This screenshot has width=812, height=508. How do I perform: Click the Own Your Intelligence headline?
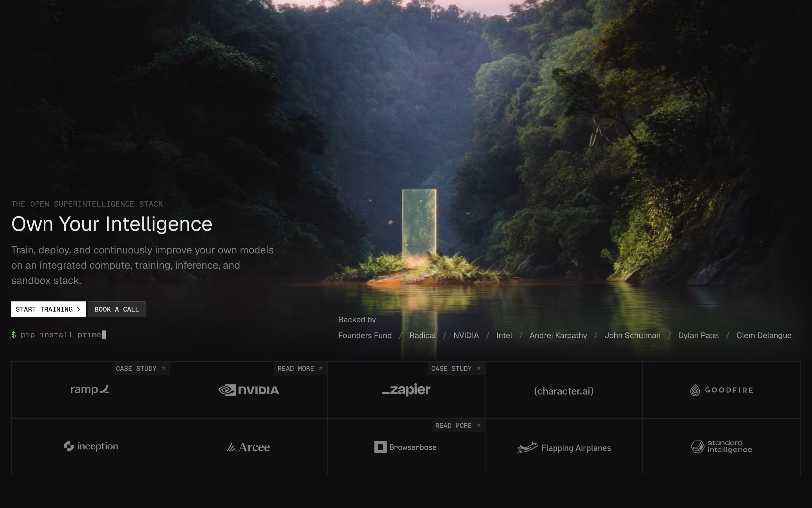112,224
